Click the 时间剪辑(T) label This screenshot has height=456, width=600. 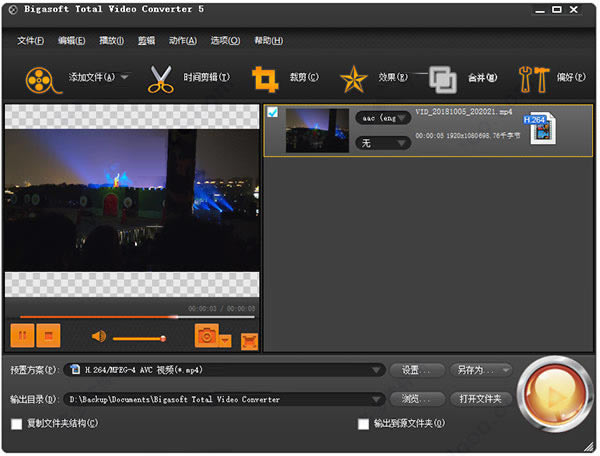pos(207,77)
